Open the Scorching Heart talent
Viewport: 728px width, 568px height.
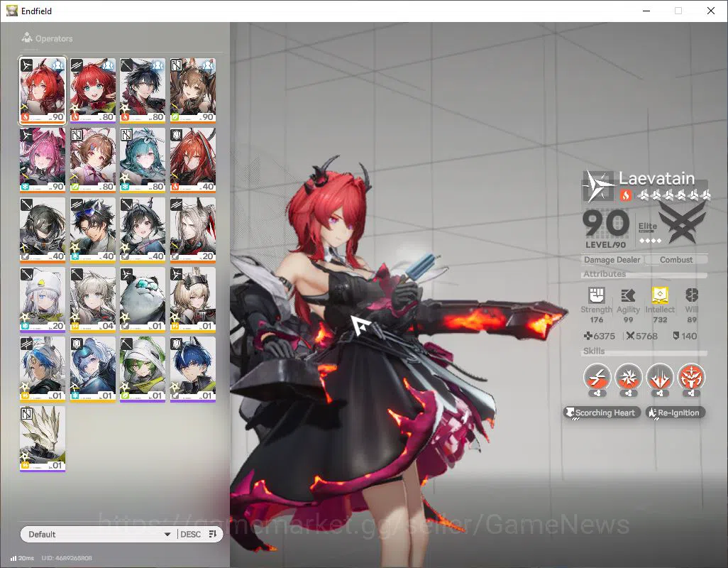click(602, 413)
